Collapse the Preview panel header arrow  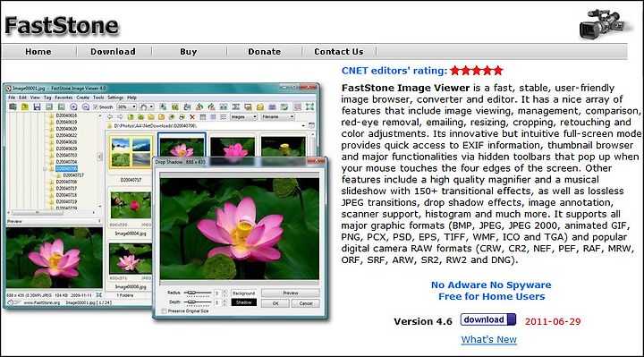coord(99,221)
